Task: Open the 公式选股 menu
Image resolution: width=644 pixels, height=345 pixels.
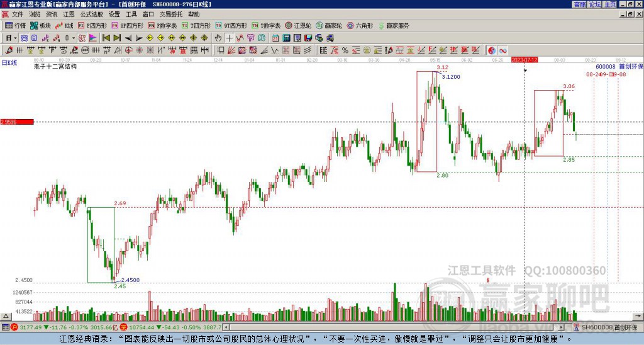Action: [92, 14]
